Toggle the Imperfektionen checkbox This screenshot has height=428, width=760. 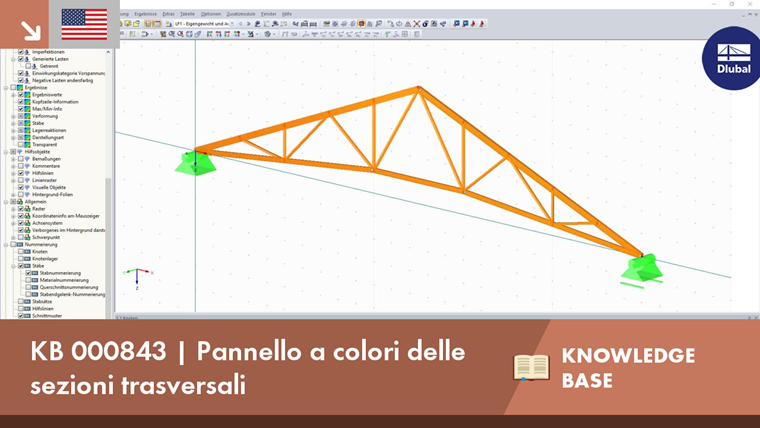click(21, 52)
